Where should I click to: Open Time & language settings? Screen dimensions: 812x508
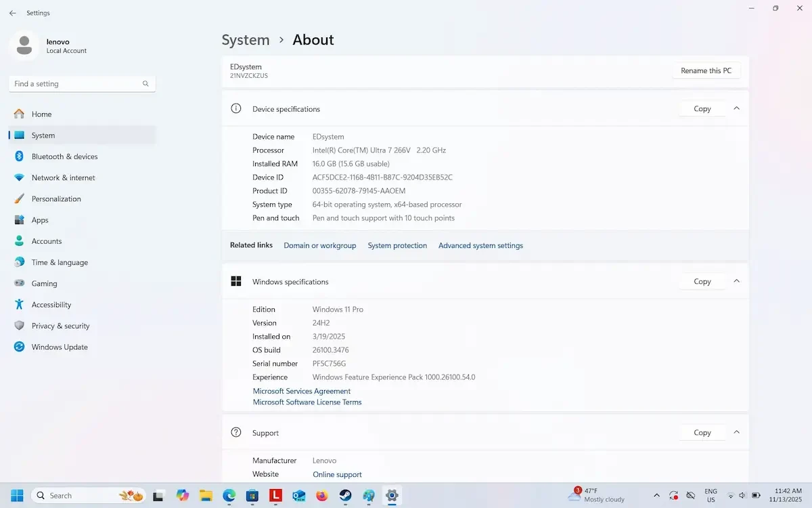(x=82, y=262)
